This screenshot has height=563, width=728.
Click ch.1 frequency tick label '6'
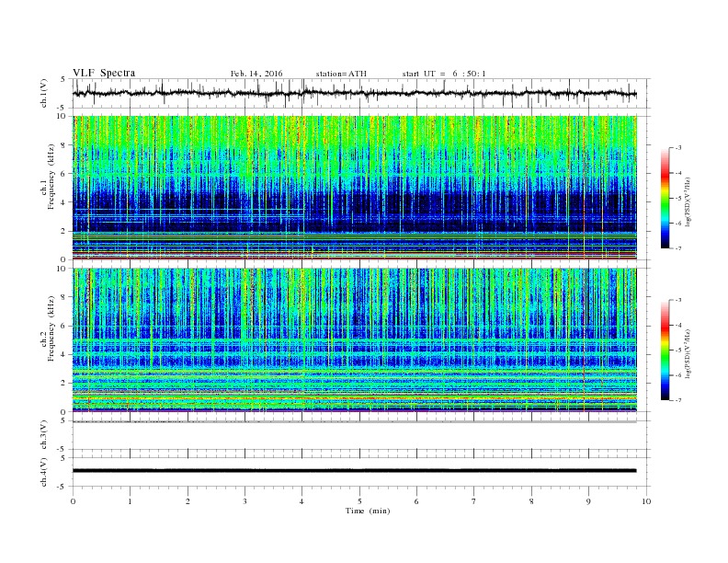63,174
